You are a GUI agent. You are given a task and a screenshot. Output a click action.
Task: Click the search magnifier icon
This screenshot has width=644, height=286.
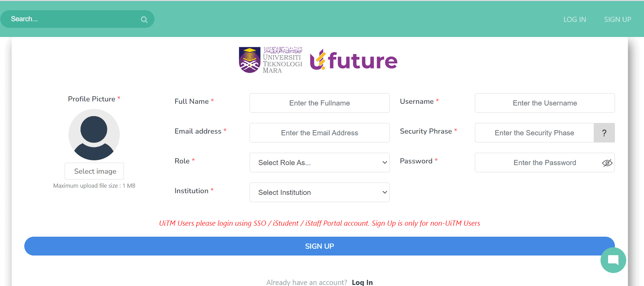tap(144, 19)
